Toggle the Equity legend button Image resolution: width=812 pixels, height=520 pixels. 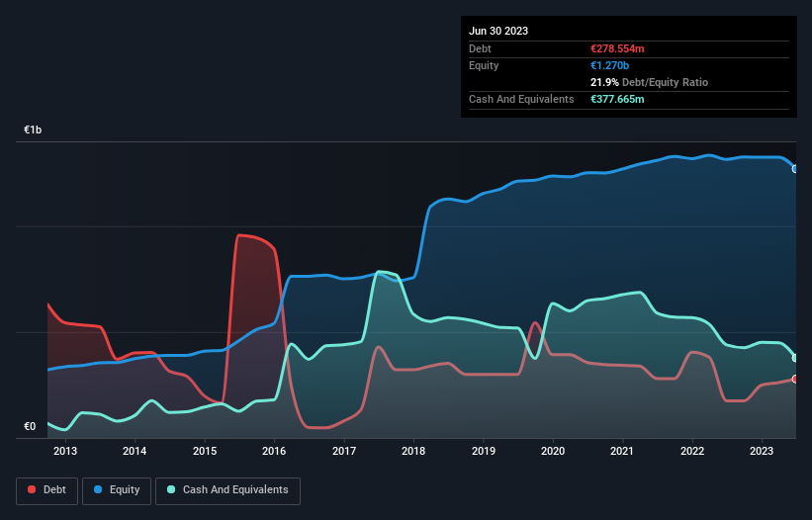(117, 490)
